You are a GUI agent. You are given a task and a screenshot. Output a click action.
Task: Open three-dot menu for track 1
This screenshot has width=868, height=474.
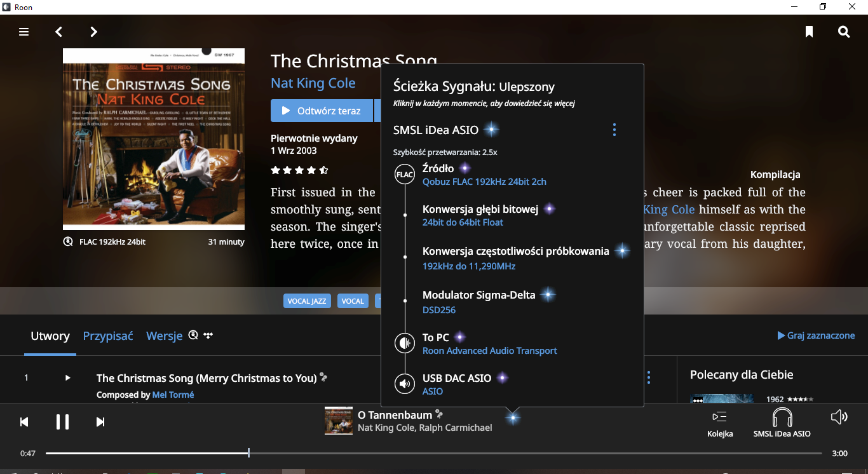pyautogui.click(x=648, y=377)
